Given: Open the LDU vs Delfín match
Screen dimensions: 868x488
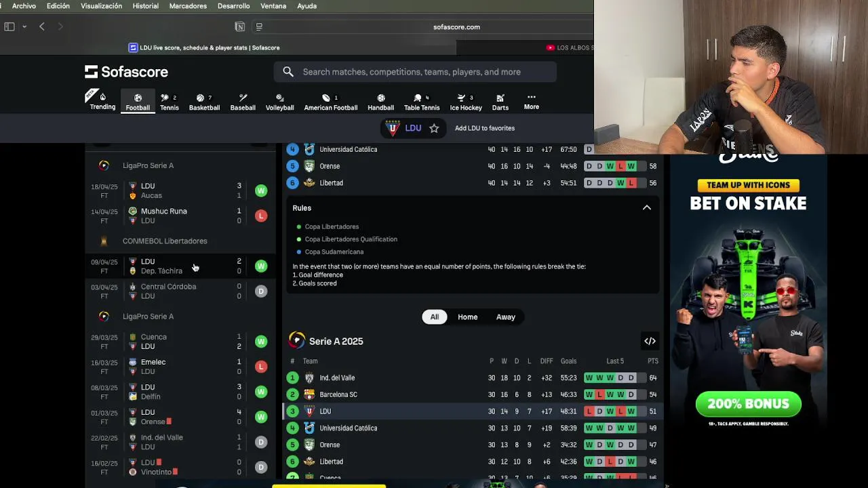Looking at the screenshot, I should pyautogui.click(x=180, y=391).
